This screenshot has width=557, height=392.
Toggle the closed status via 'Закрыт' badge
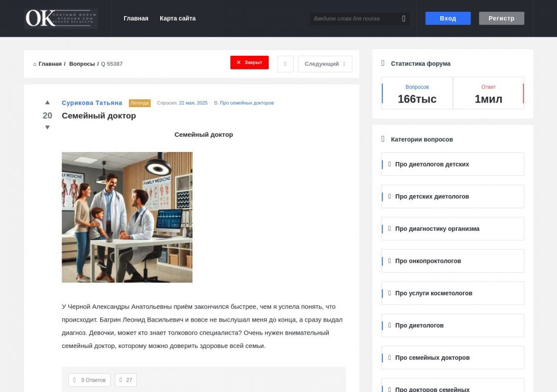(249, 63)
